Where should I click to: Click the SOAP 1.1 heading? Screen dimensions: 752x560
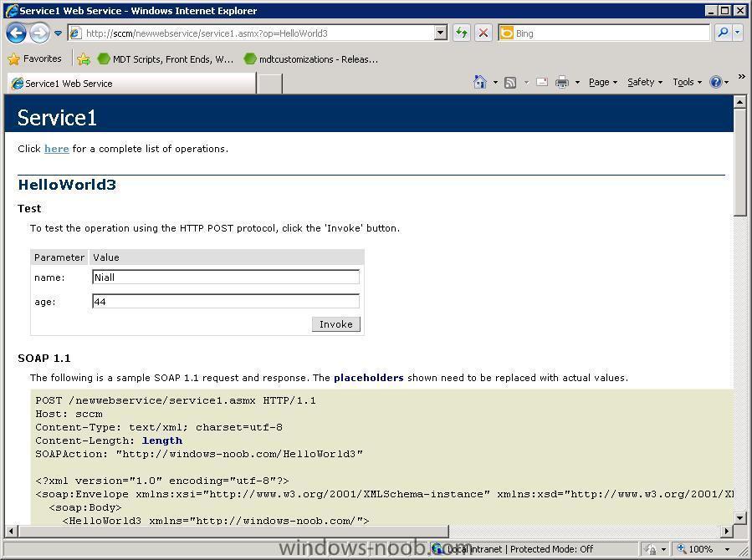44,359
